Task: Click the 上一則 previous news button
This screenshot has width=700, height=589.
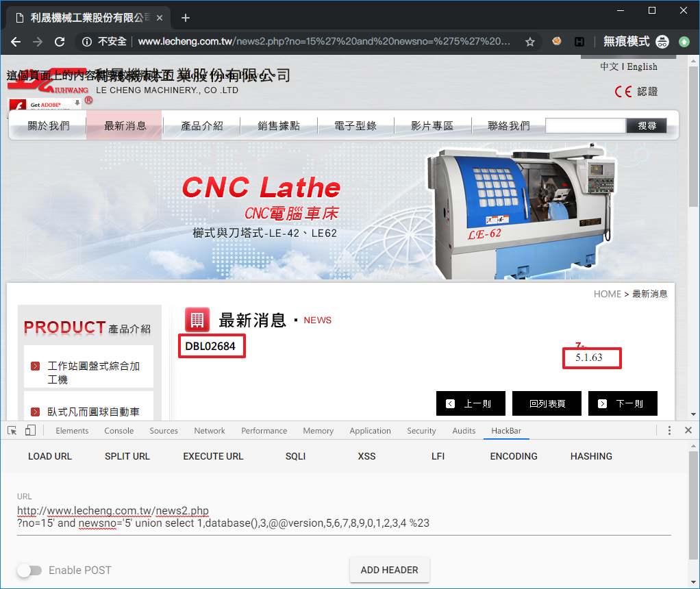Action: [471, 403]
